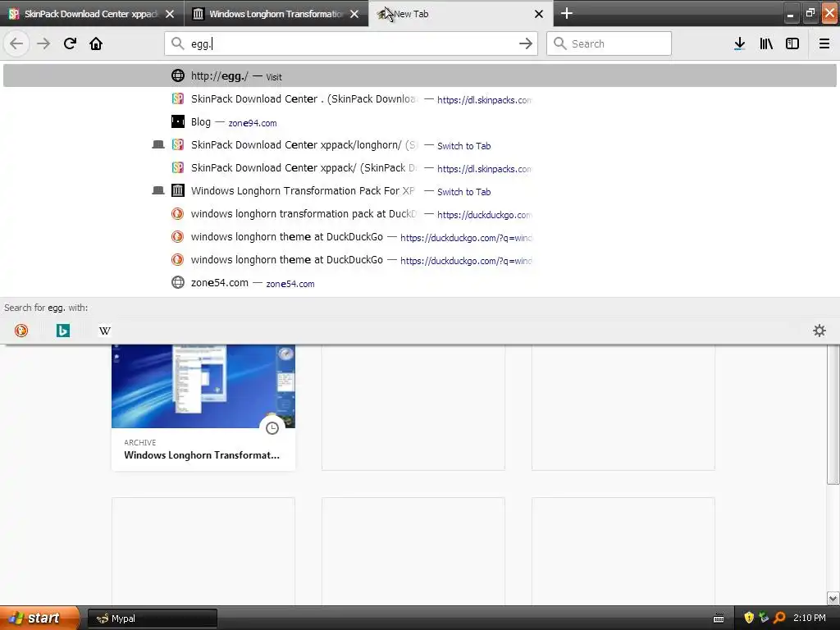
Task: Open search settings gear icon
Action: coord(819,331)
